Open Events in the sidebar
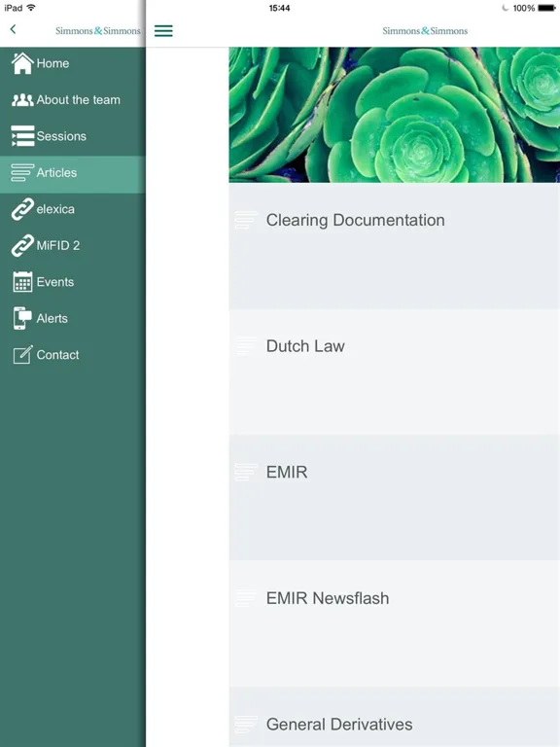This screenshot has height=747, width=560. [x=73, y=281]
